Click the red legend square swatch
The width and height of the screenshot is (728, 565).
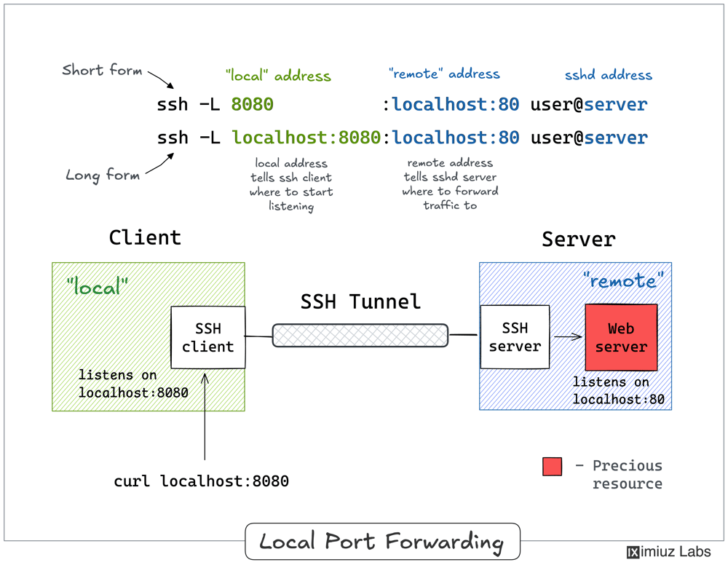(552, 467)
